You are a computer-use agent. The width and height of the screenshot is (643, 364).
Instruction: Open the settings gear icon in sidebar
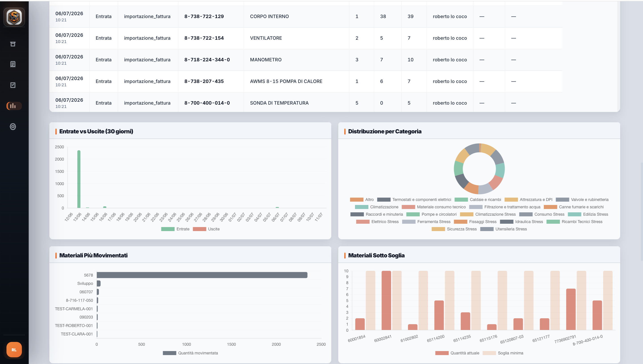13,126
